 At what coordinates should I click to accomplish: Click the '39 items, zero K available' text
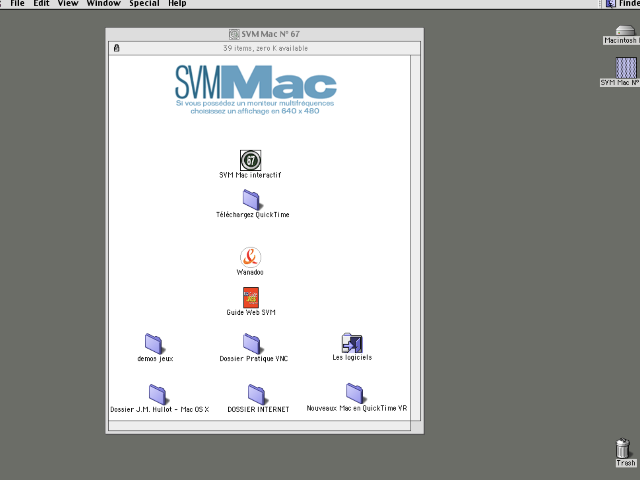[265, 48]
